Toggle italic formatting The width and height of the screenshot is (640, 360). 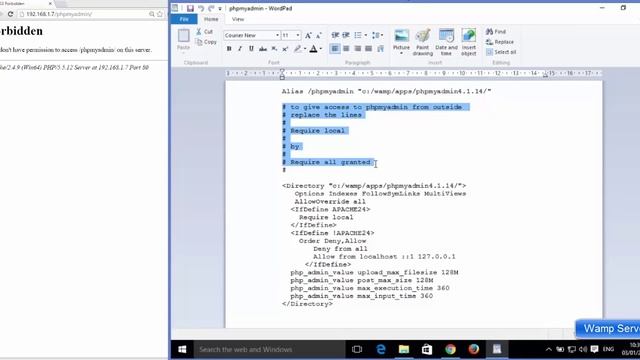click(240, 49)
